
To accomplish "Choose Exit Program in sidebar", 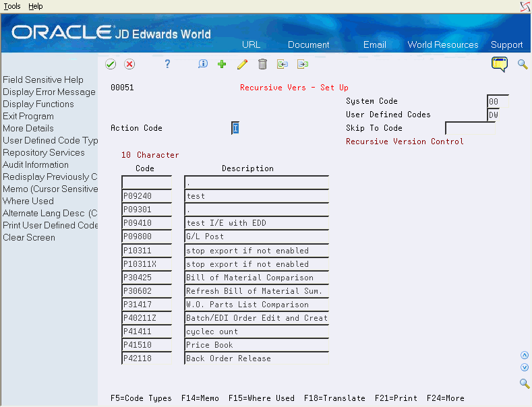I will point(28,117).
